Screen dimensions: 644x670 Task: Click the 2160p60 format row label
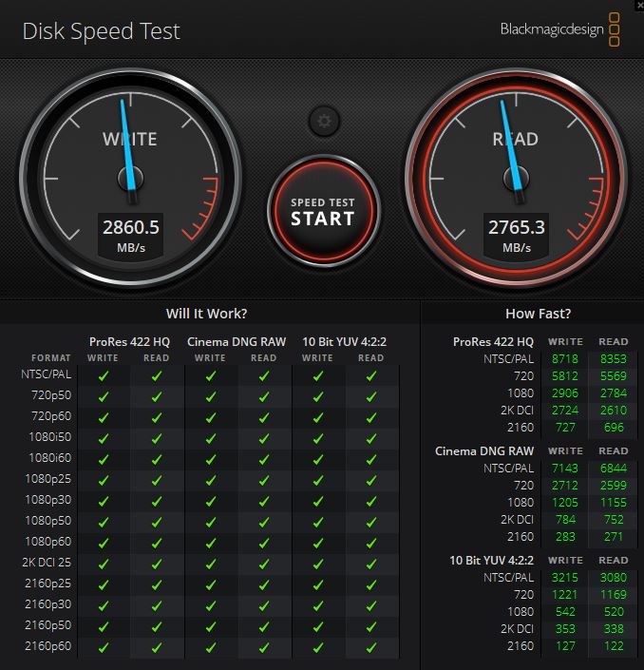48,646
